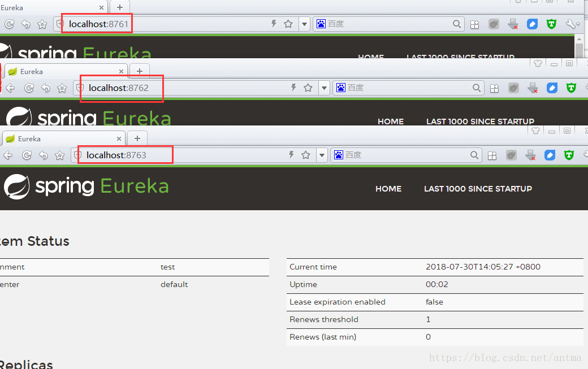
Task: Click the blue note icon in localhost:8761 toolbar
Action: (x=532, y=24)
